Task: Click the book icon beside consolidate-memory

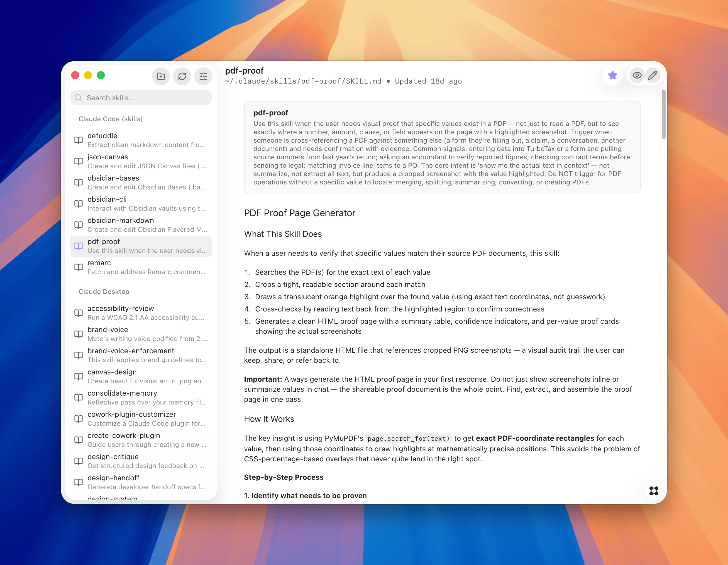Action: coord(78,398)
